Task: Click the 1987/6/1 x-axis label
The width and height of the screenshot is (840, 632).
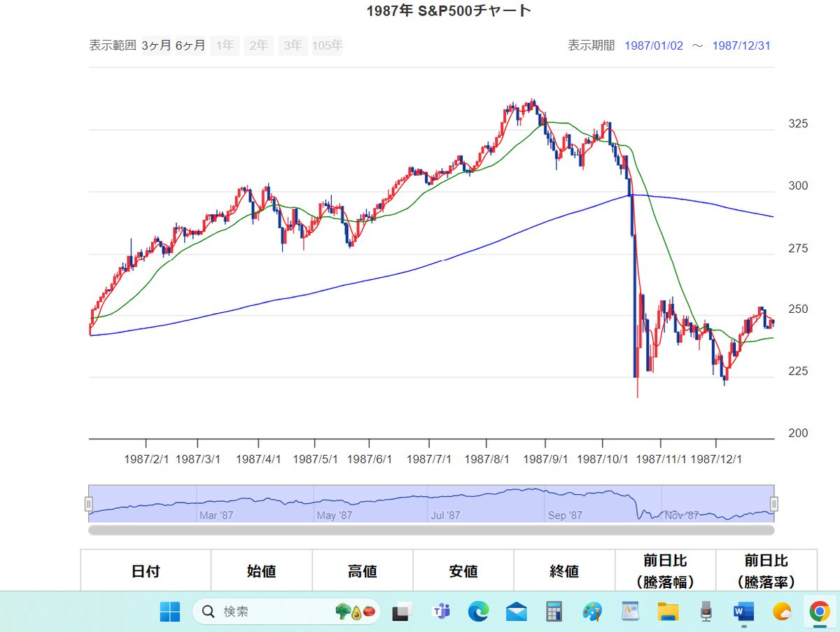Action: point(371,460)
